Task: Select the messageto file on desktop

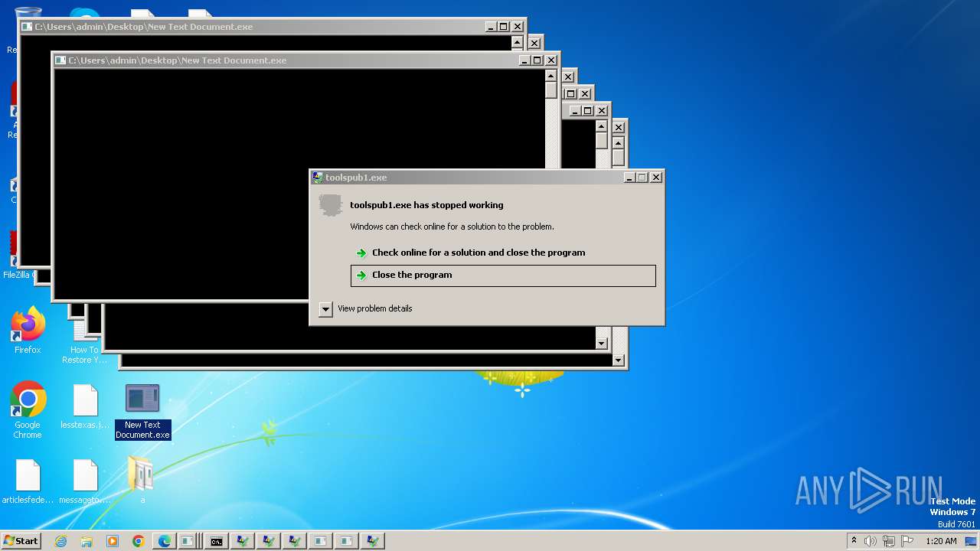Action: (x=85, y=482)
